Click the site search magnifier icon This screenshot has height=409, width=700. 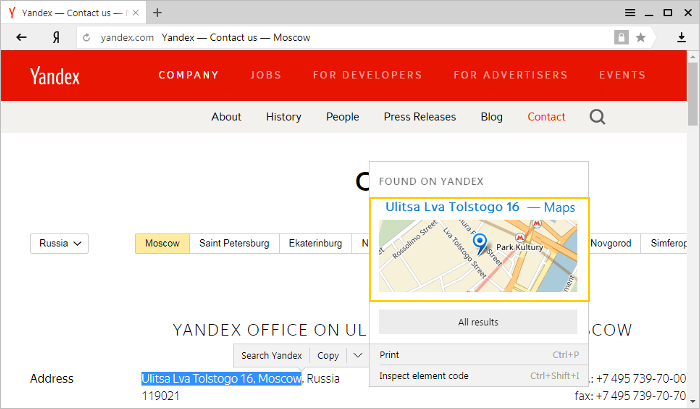597,117
